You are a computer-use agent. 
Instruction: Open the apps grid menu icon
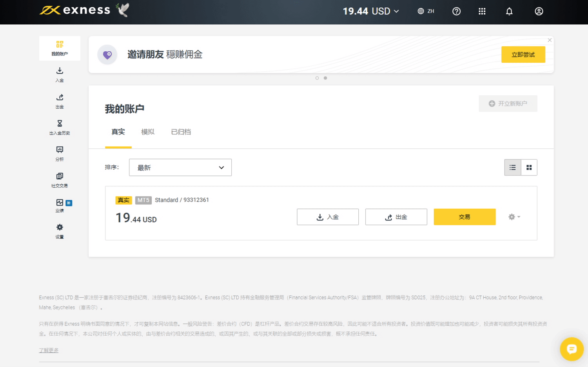482,11
